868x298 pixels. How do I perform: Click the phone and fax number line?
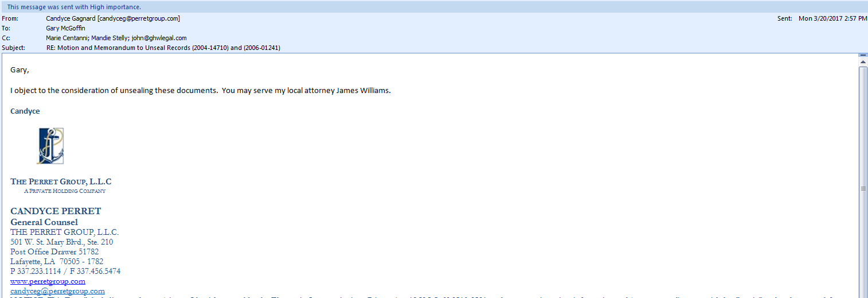(65, 271)
